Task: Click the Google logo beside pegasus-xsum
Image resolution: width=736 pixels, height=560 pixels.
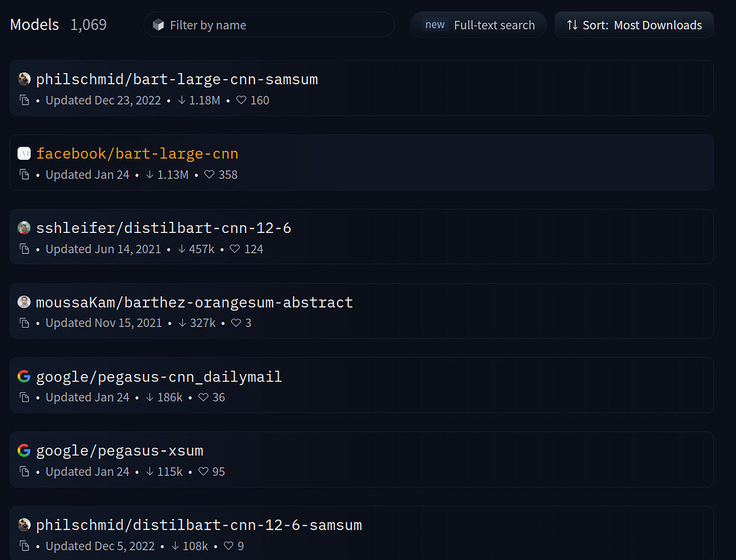Action: pyautogui.click(x=24, y=450)
